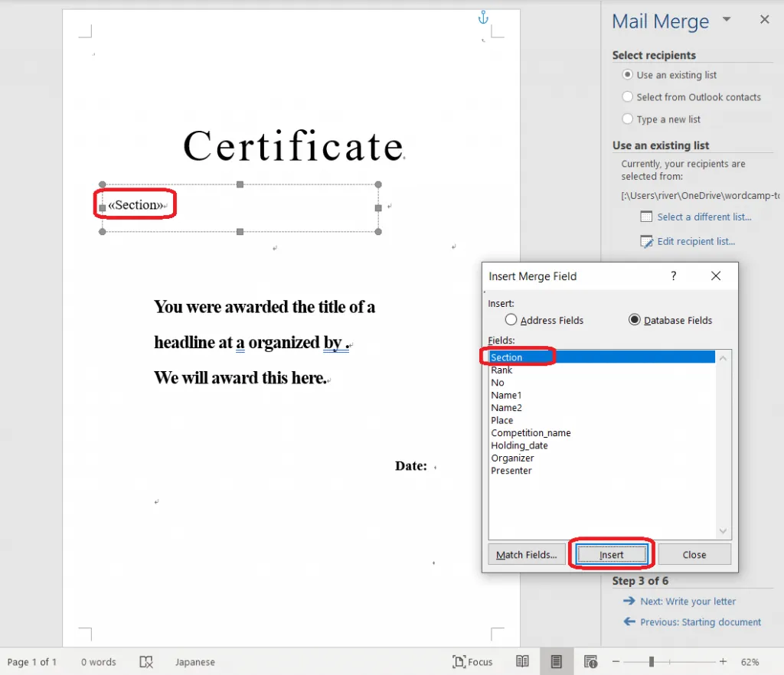Click the Fields list scrollbar down arrow

point(724,531)
